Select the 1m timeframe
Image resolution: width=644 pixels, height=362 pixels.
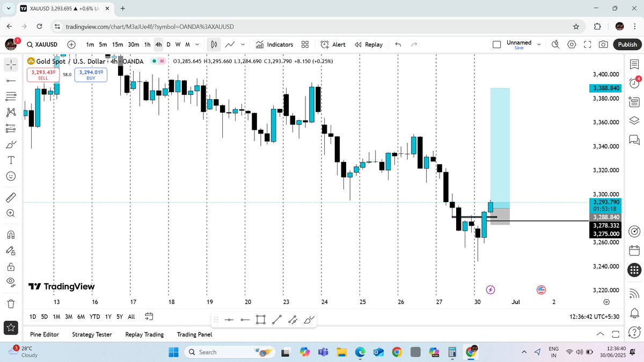coord(90,45)
